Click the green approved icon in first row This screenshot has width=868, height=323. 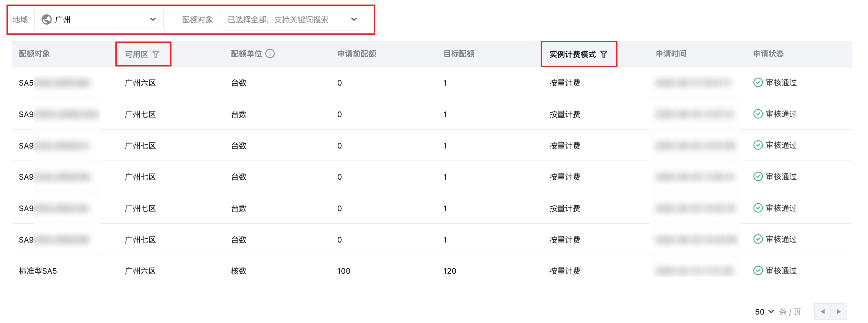click(x=758, y=83)
